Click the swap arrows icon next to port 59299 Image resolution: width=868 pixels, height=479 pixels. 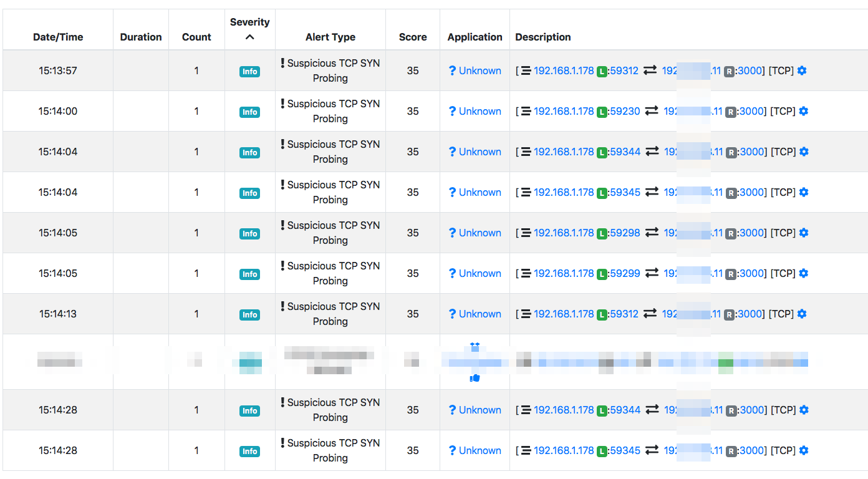point(652,274)
